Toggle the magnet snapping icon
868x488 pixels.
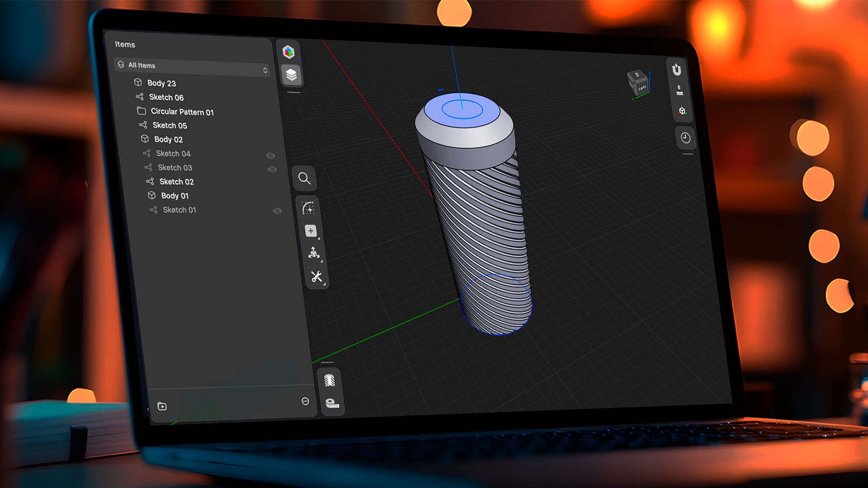pyautogui.click(x=676, y=70)
